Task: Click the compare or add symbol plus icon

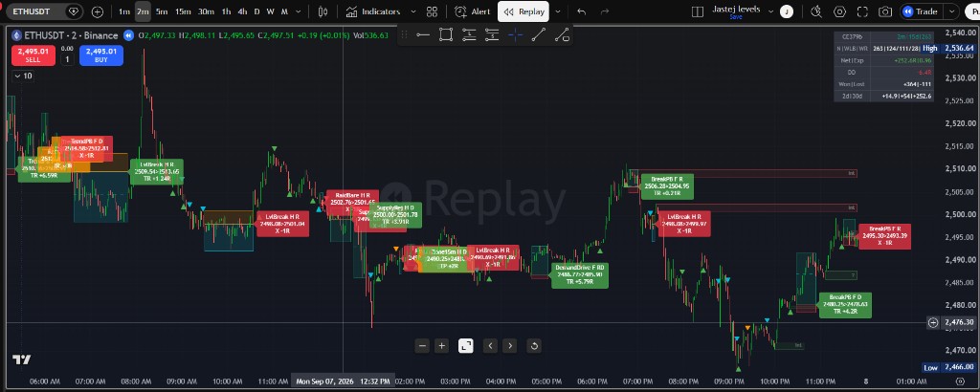Action: [x=98, y=11]
